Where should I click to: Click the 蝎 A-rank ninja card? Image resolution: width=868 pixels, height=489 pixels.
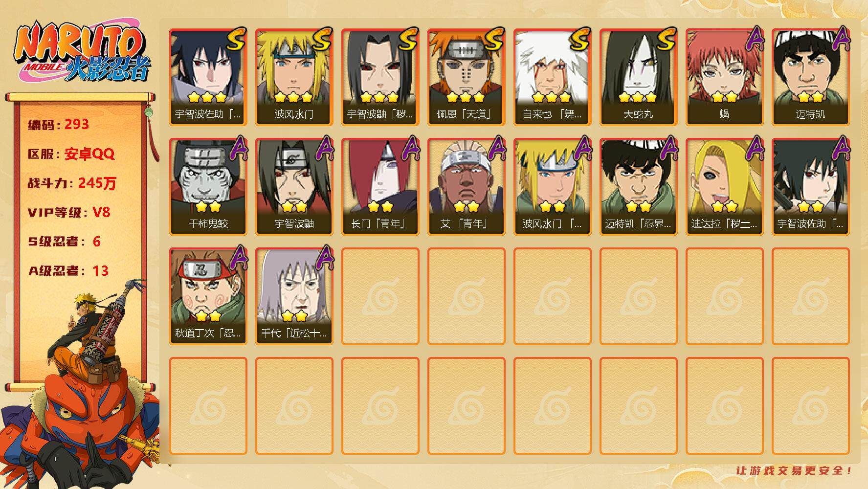coord(724,77)
